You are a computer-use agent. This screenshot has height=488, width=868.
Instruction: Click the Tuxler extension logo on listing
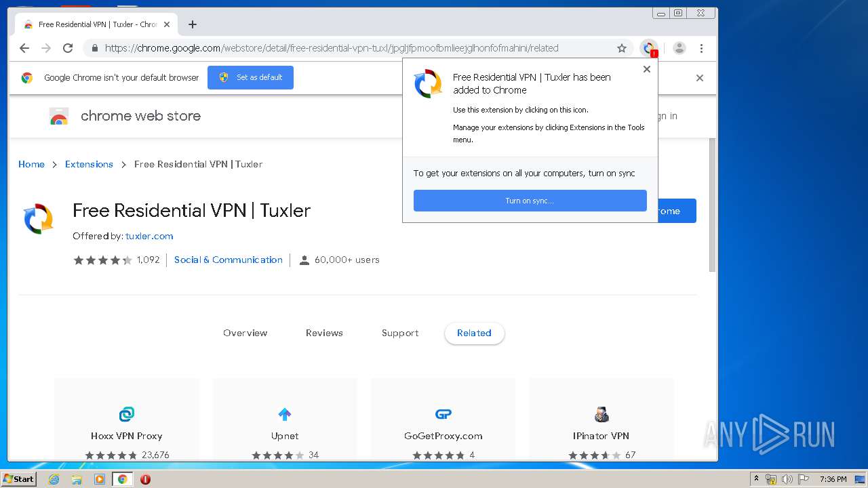coord(39,219)
